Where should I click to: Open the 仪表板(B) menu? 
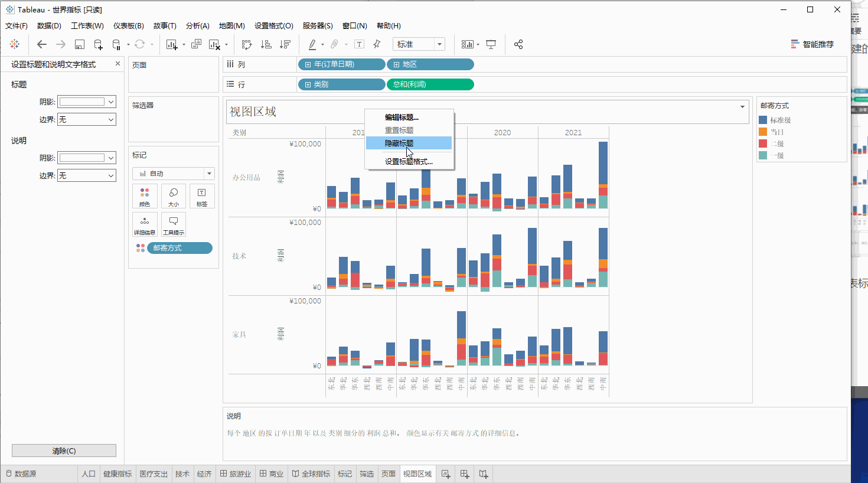[x=129, y=26]
